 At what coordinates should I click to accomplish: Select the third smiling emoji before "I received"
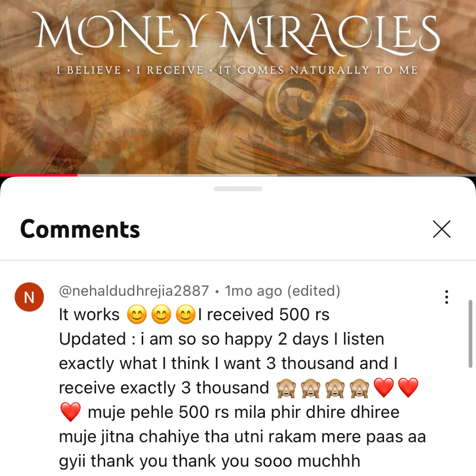(186, 315)
